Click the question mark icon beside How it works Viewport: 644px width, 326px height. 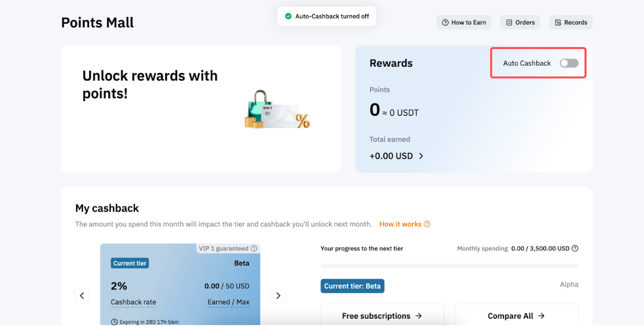coord(427,224)
